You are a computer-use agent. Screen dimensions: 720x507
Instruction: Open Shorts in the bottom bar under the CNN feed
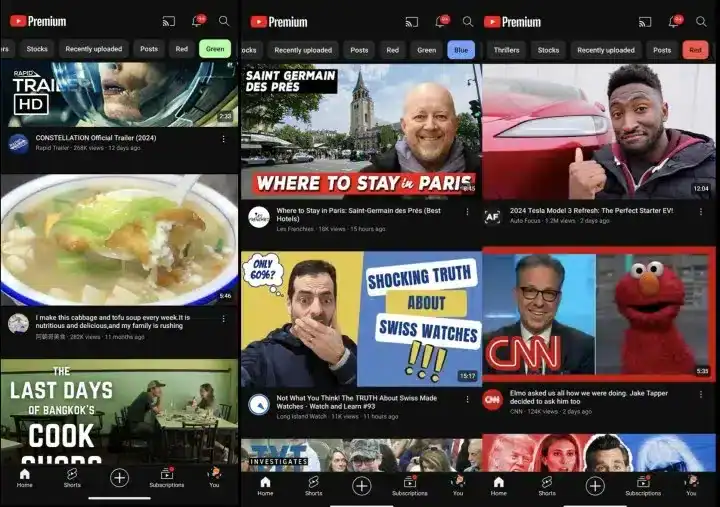(x=547, y=485)
